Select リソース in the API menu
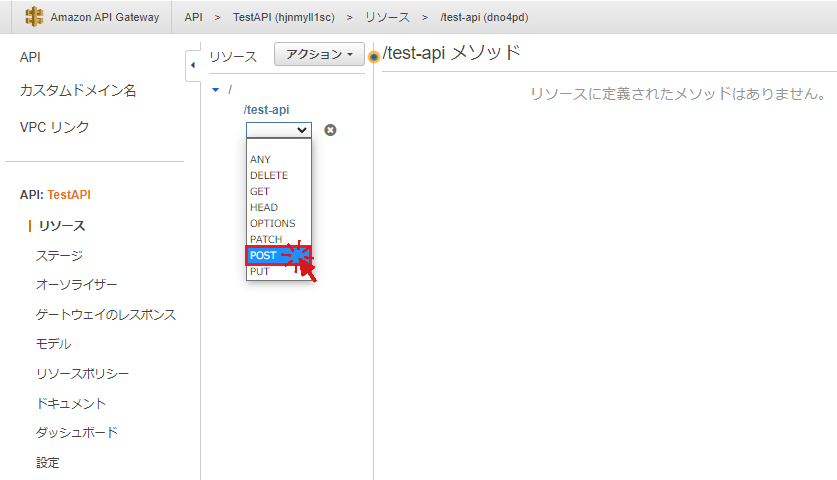 click(x=62, y=226)
